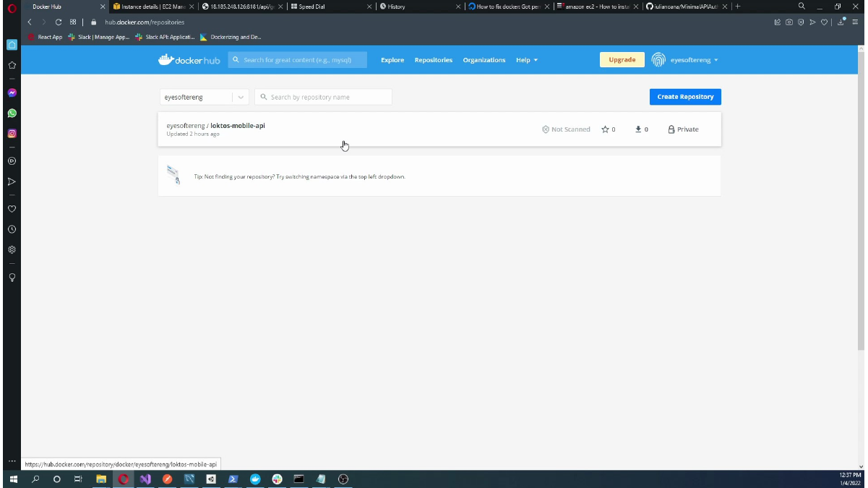Image resolution: width=868 pixels, height=488 pixels.
Task: Open the Slack API Application bookmark
Action: (166, 37)
